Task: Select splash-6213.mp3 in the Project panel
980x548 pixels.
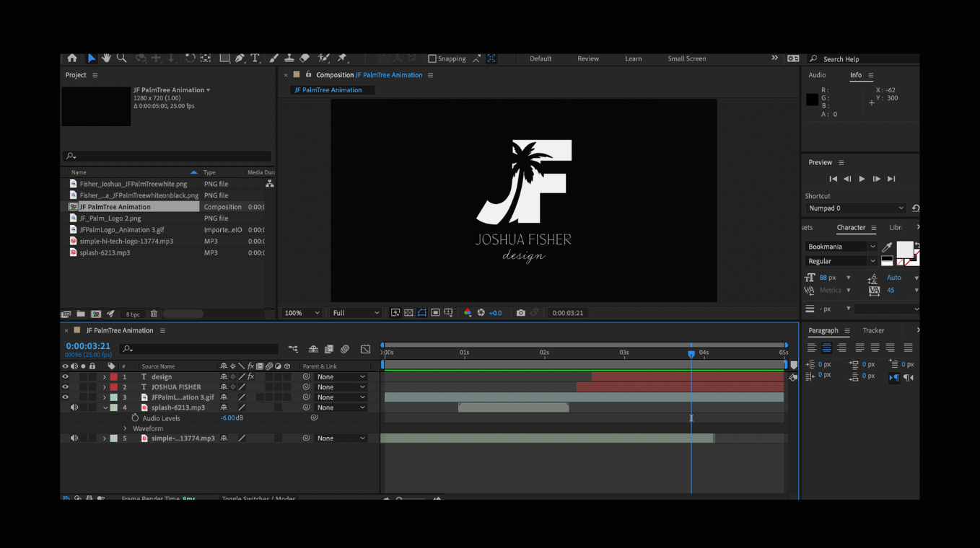Action: pos(105,253)
